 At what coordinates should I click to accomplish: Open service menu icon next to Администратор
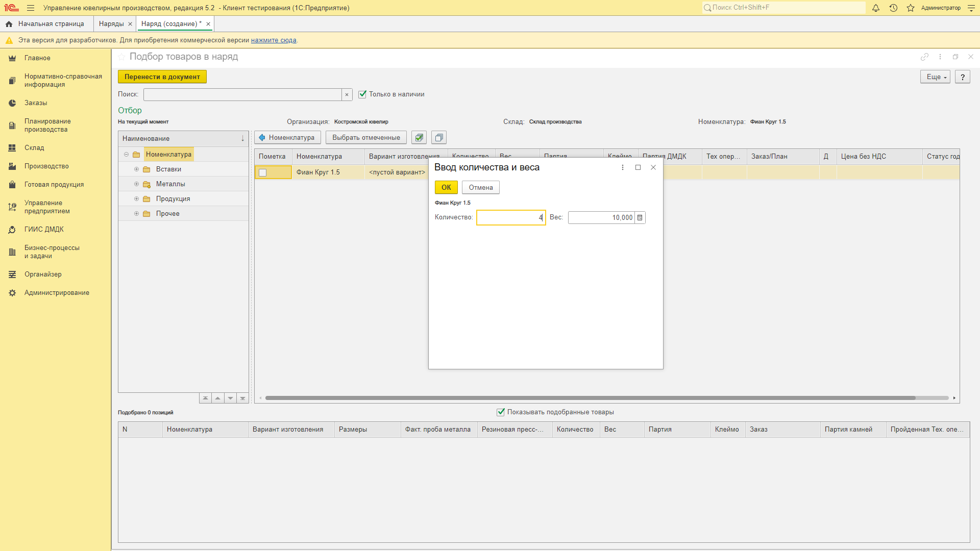click(x=971, y=8)
